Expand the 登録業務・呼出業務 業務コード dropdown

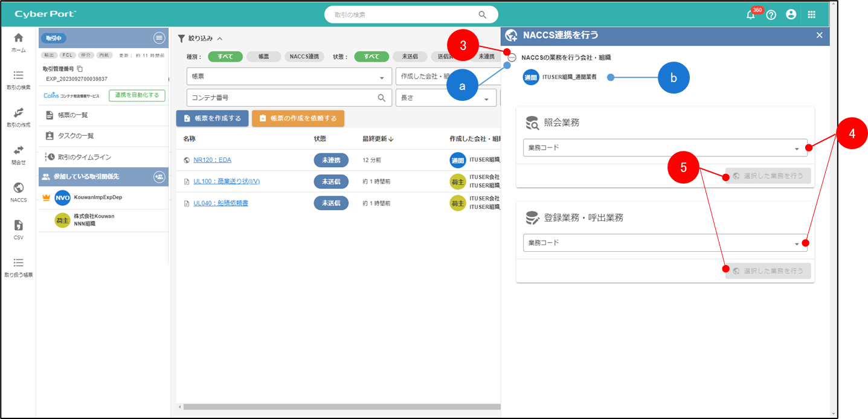664,243
